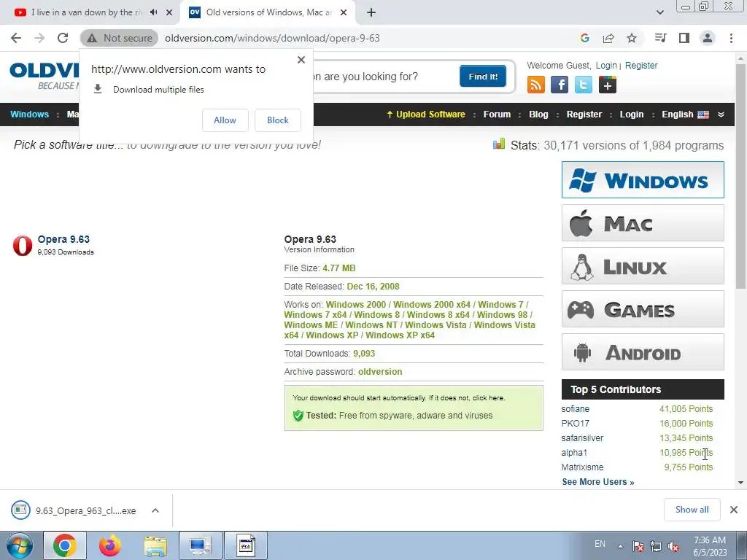The image size is (747, 560).
Task: Expand the downloaded file options chevron
Action: pos(155,510)
